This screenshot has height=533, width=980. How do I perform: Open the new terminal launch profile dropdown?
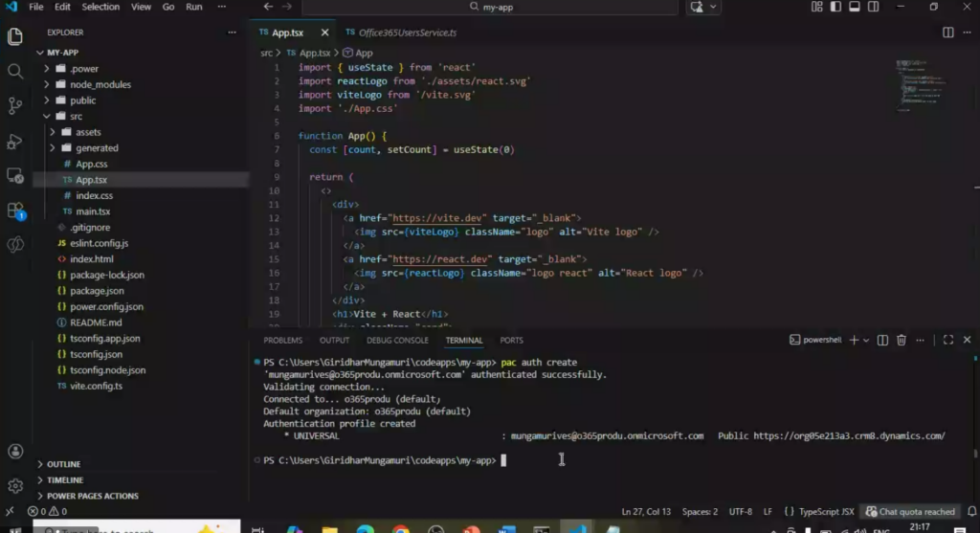pos(866,340)
